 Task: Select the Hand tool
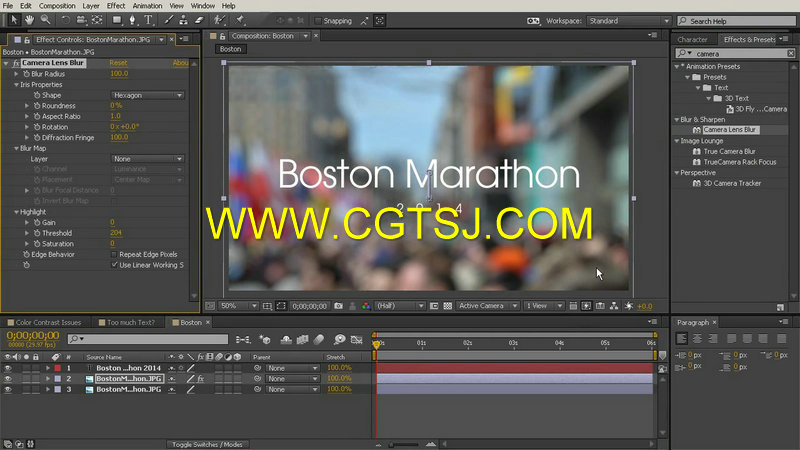pyautogui.click(x=30, y=20)
